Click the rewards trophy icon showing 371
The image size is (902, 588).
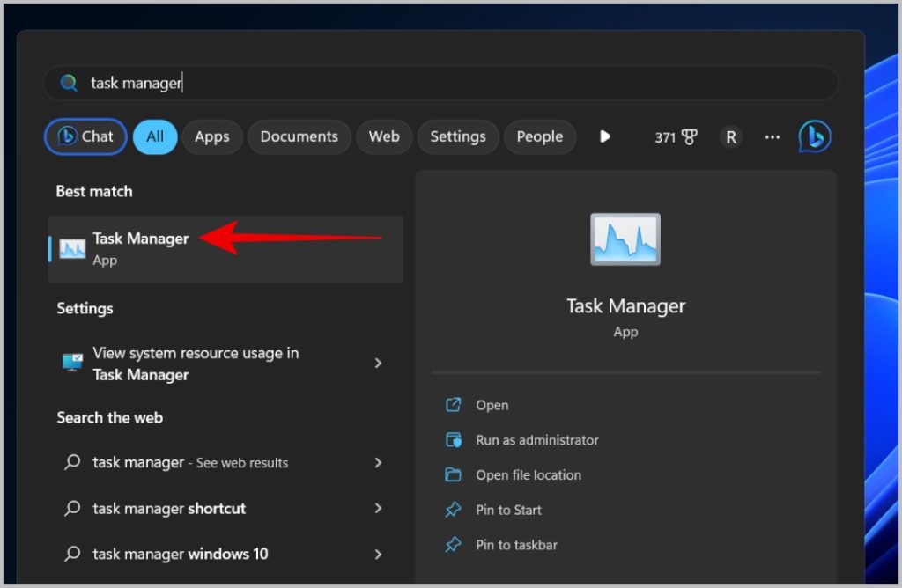click(676, 136)
